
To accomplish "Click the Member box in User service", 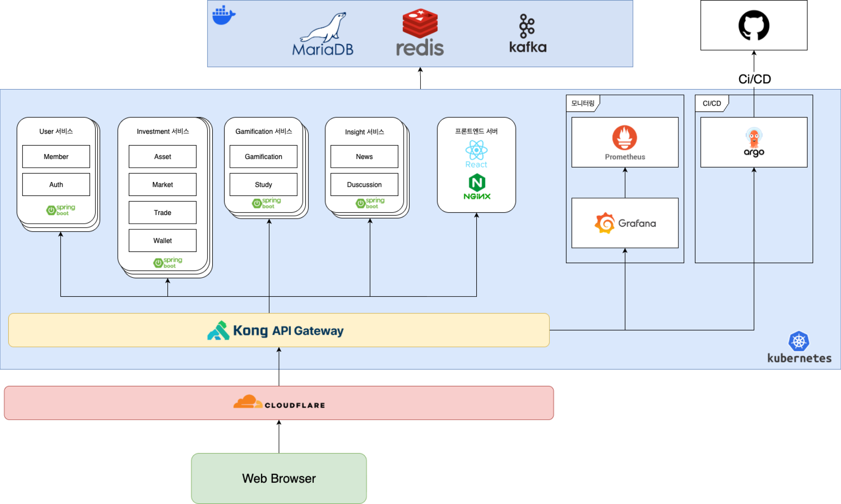I will (56, 157).
